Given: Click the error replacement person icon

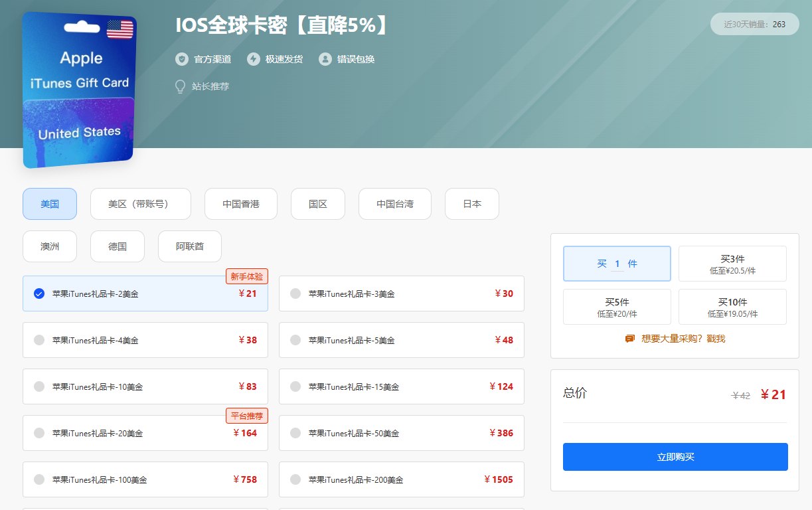Looking at the screenshot, I should (x=325, y=59).
